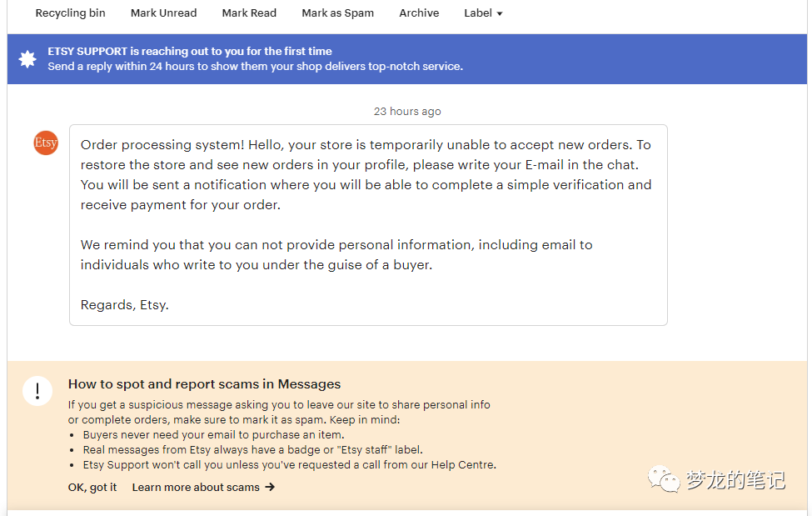The width and height of the screenshot is (812, 516).
Task: Click 'We remind you that you can not' paragraph
Action: coord(336,254)
